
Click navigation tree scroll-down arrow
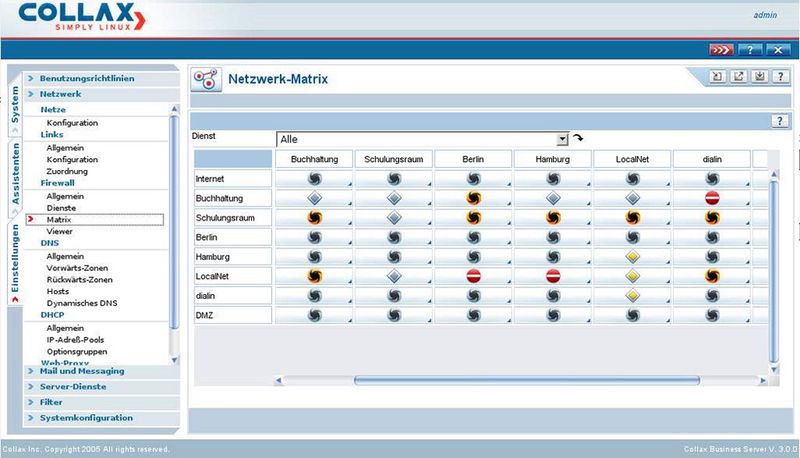point(174,360)
